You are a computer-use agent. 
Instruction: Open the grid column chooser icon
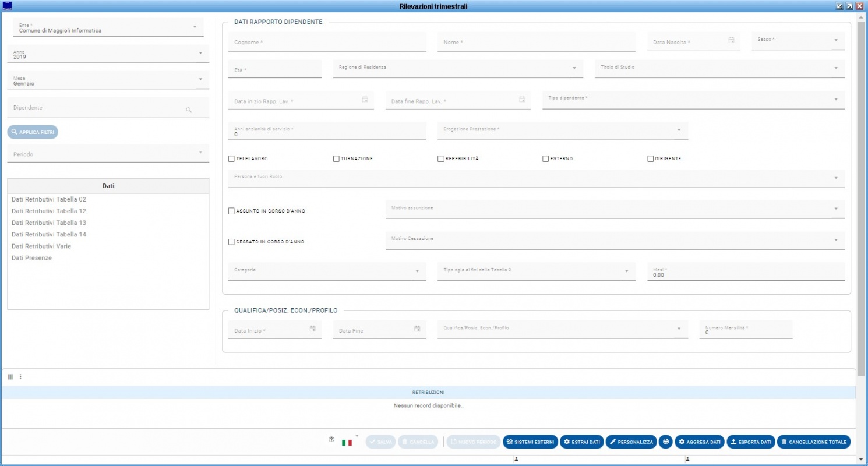tap(10, 377)
